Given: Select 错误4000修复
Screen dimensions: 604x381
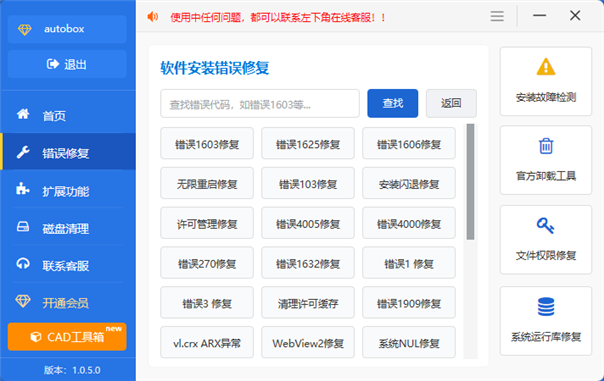Looking at the screenshot, I should [x=409, y=223].
